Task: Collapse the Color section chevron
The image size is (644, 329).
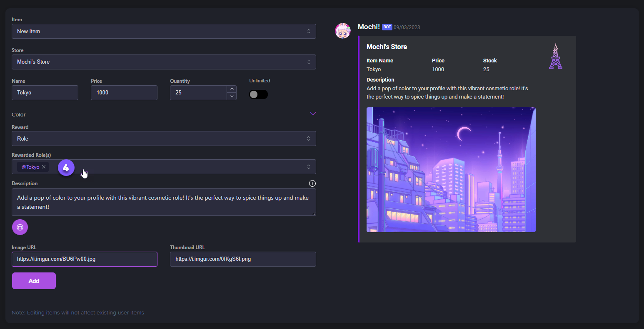Action: coord(313,114)
